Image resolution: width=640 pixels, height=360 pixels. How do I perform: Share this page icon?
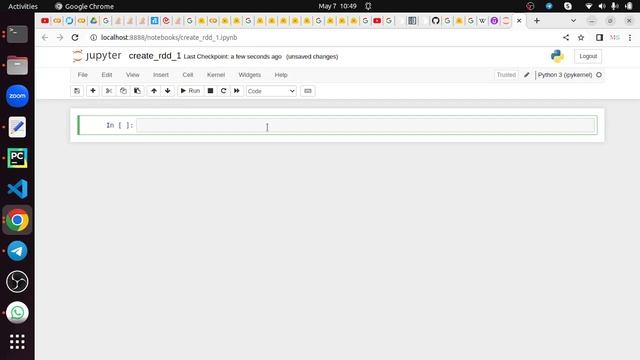click(x=566, y=38)
